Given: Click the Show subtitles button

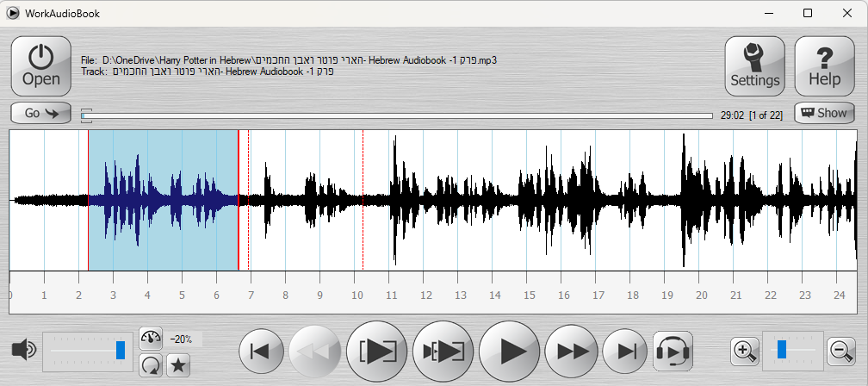Looking at the screenshot, I should click(824, 113).
